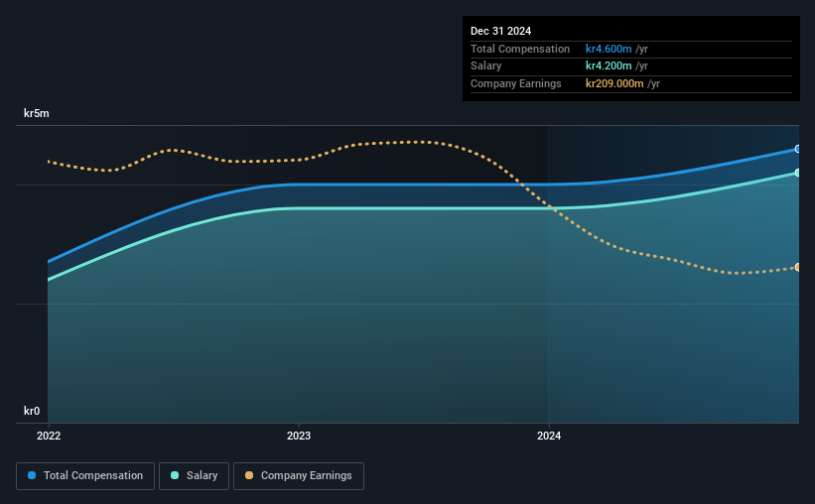This screenshot has width=815, height=504.
Task: Toggle the Total Compensation legend button
Action: pyautogui.click(x=85, y=476)
